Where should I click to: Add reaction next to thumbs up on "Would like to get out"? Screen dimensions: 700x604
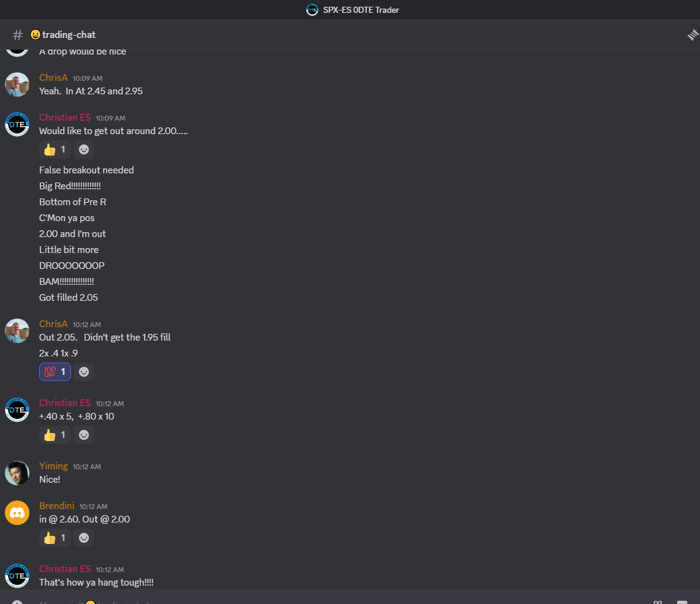click(84, 149)
